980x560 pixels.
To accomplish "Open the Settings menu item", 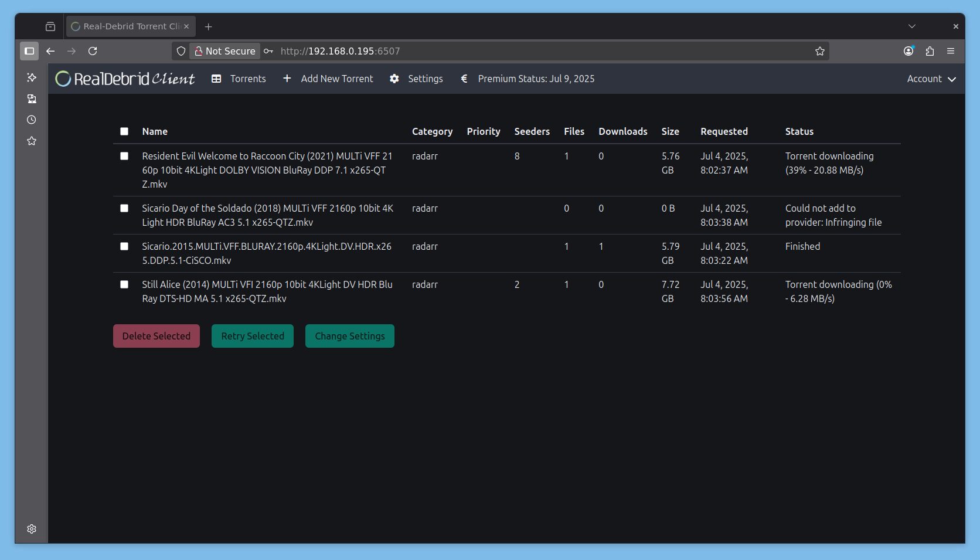I will coord(417,79).
